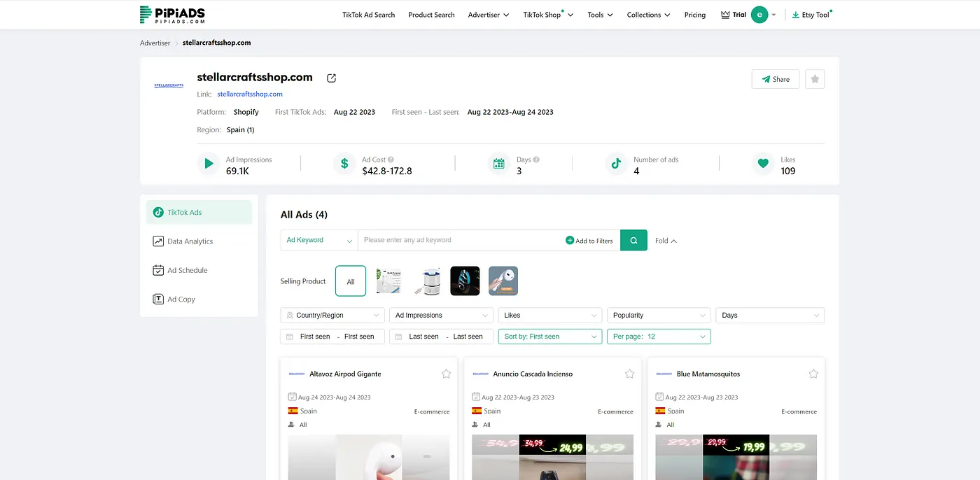Viewport: 980px width, 480px height.
Task: Click the Ad Cost help icon
Action: [391, 160]
